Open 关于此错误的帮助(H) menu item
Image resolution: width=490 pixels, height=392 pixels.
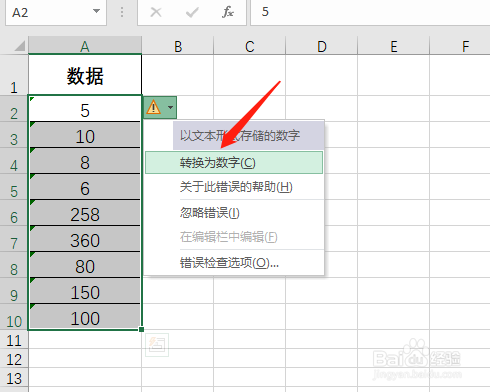click(234, 187)
